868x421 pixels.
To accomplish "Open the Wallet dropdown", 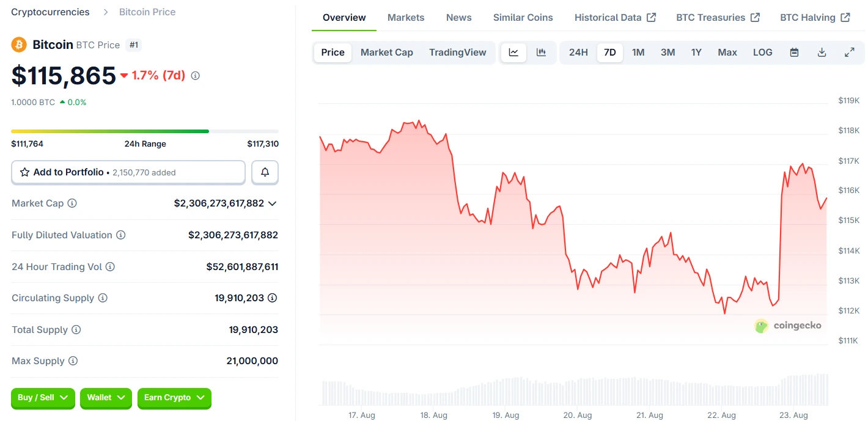I will click(x=105, y=398).
